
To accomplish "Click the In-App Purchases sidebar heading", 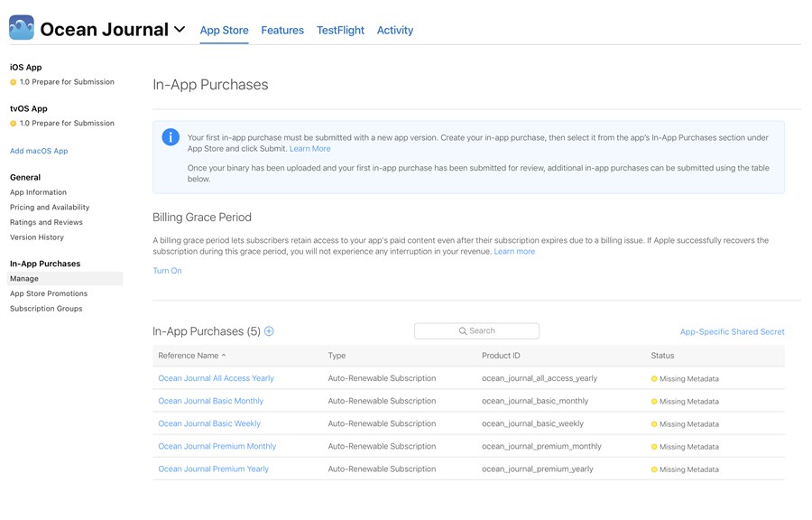I will click(45, 264).
